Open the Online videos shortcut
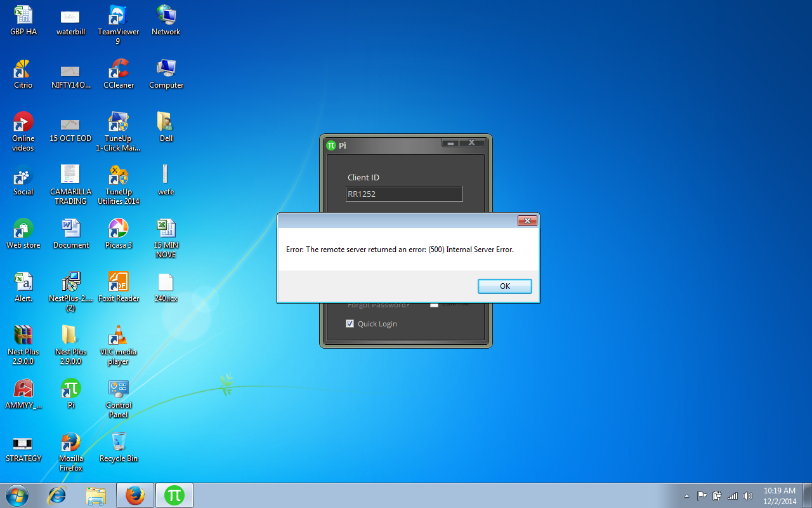This screenshot has height=508, width=812. pos(23,132)
